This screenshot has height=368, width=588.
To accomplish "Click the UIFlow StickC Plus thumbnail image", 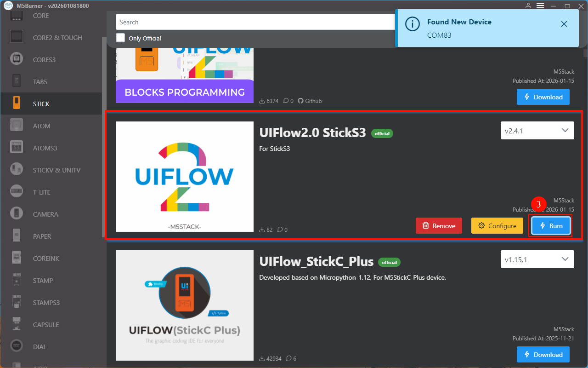I will point(185,305).
